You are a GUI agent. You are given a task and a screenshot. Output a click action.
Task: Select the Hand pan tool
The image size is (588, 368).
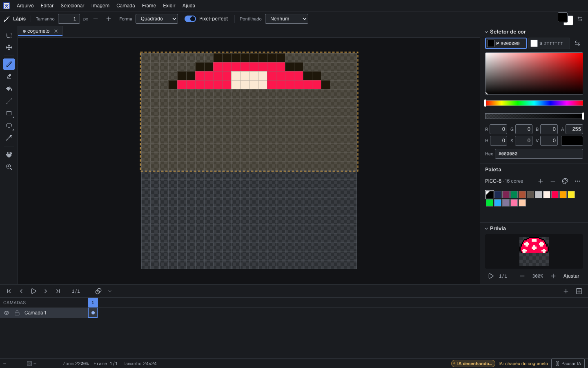9,155
